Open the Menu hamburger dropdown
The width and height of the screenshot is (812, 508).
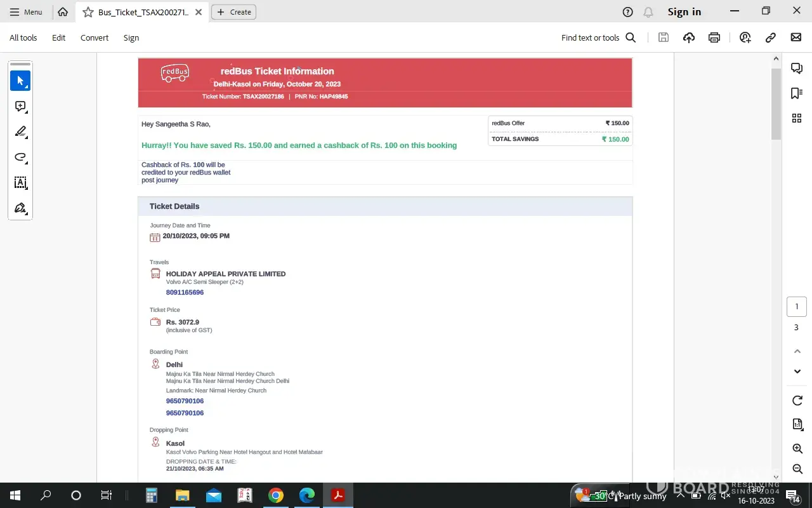[x=26, y=12]
